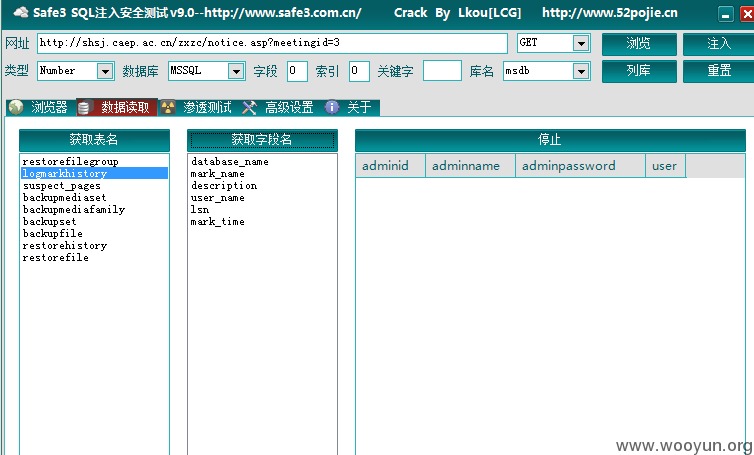
Task: Open the Number type dropdown
Action: click(x=104, y=71)
